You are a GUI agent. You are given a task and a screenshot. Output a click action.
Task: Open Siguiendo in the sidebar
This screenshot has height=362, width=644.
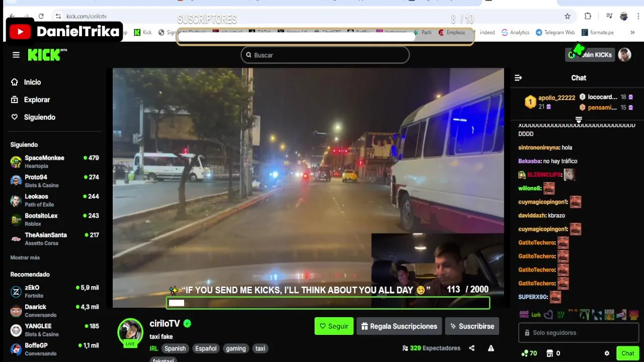[33, 117]
